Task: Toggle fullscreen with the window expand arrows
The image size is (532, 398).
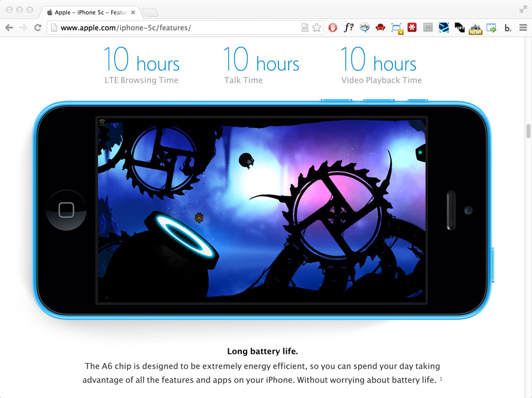Action: [523, 9]
